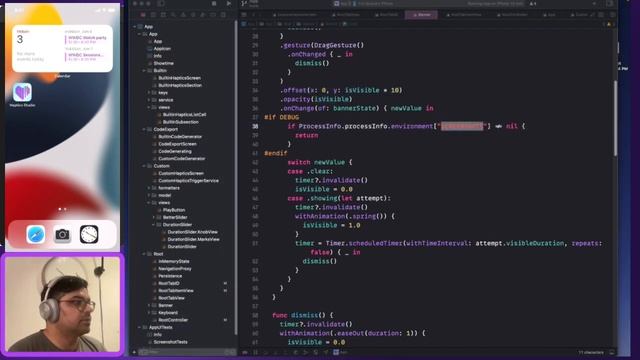
Task: Toggle the navigator sidebar button in toolbar
Action: pos(161,3)
